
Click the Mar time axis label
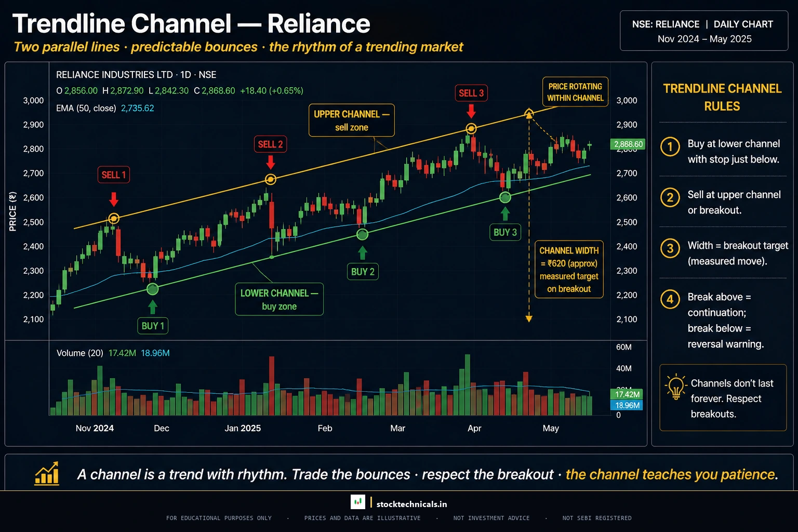tap(397, 428)
